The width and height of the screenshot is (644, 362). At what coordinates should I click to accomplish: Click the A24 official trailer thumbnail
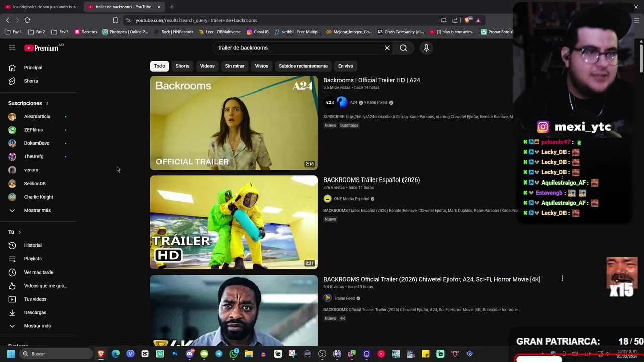tap(234, 123)
